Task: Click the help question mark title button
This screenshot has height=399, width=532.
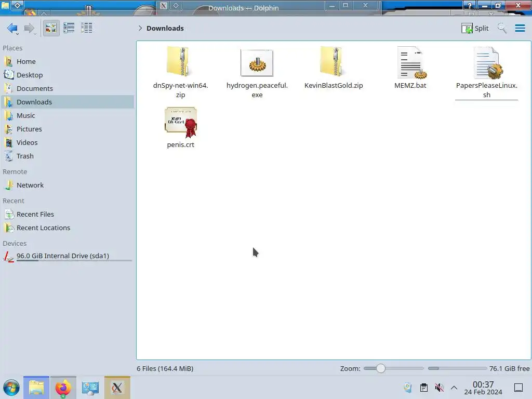Action: point(470,5)
